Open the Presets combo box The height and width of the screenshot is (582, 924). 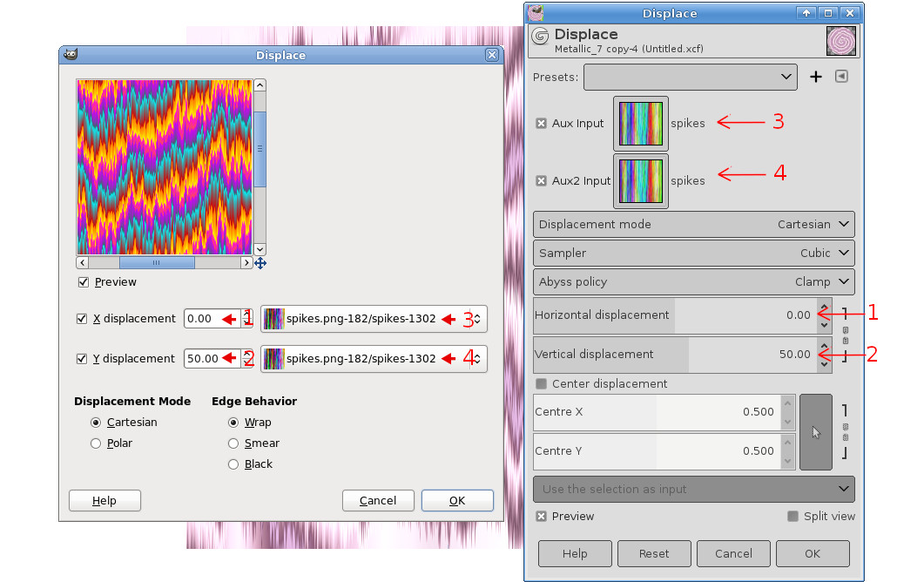(x=690, y=78)
